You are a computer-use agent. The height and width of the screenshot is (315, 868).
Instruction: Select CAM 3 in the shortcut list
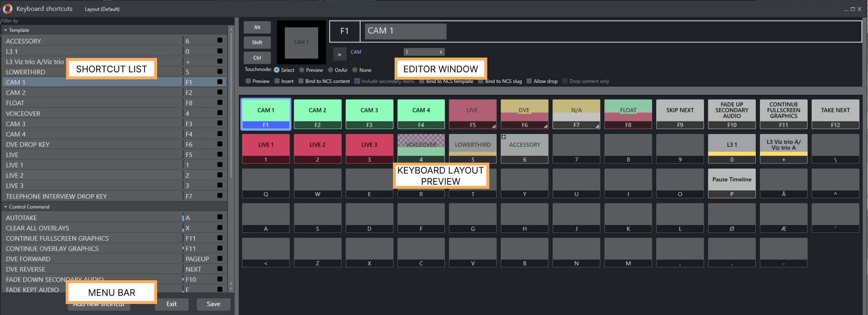pos(16,124)
